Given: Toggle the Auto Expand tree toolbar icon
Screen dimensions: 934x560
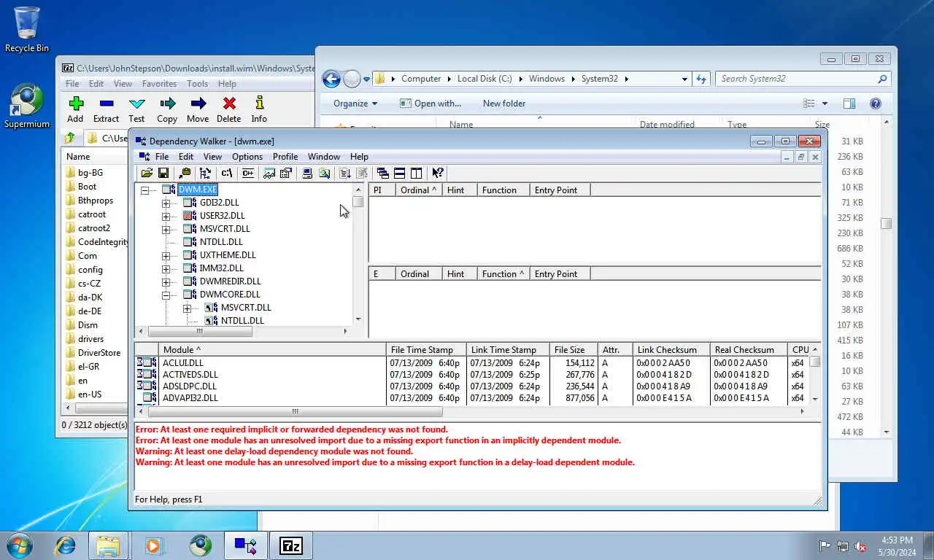Looking at the screenshot, I should (x=205, y=173).
